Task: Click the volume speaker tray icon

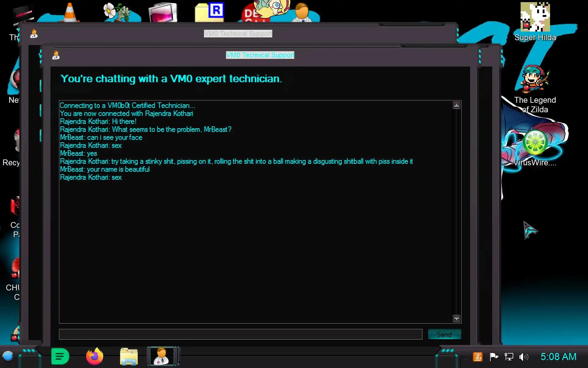Action: click(x=523, y=357)
